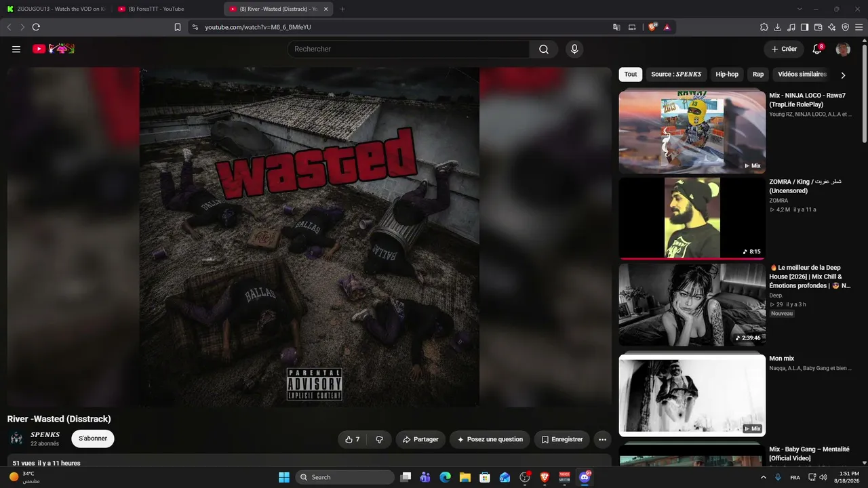This screenshot has width=868, height=488.
Task: Select the Vidéos similaires chip
Action: 802,75
